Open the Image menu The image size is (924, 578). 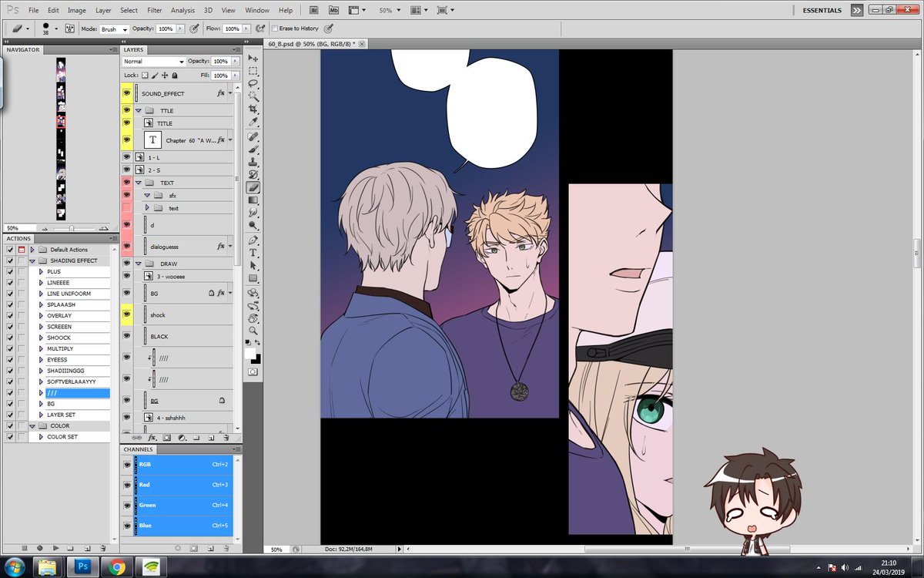point(77,10)
